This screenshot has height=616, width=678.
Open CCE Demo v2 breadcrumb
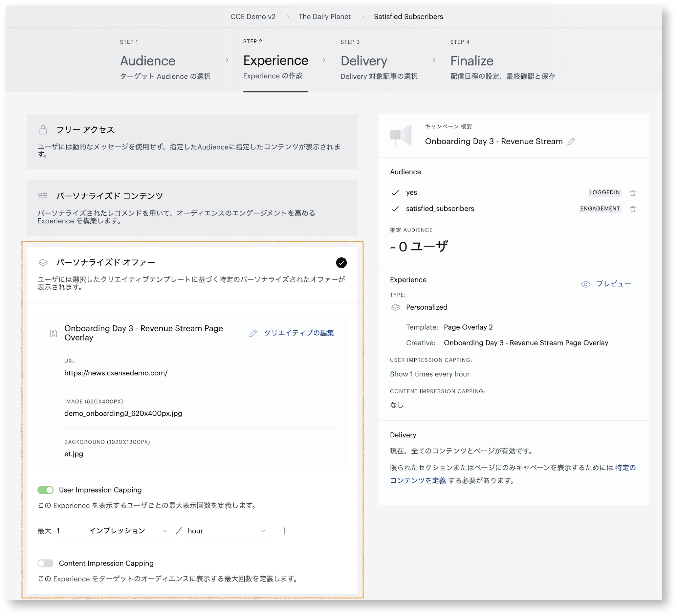[253, 16]
